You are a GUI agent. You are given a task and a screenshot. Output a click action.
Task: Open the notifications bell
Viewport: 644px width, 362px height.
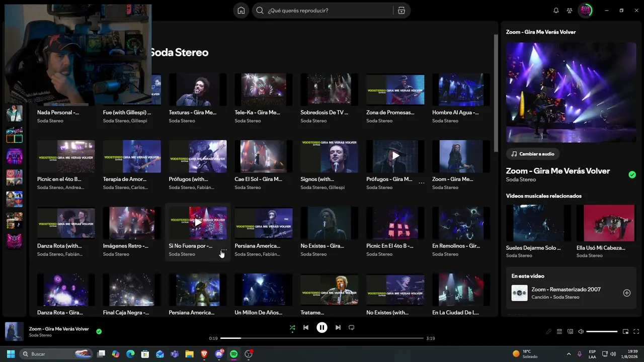click(x=556, y=11)
